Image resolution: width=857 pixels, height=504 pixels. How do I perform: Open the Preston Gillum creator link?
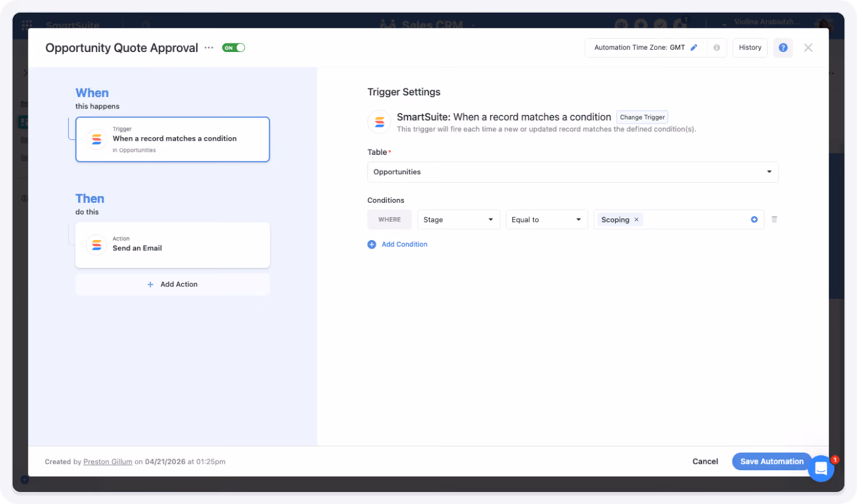coord(108,462)
